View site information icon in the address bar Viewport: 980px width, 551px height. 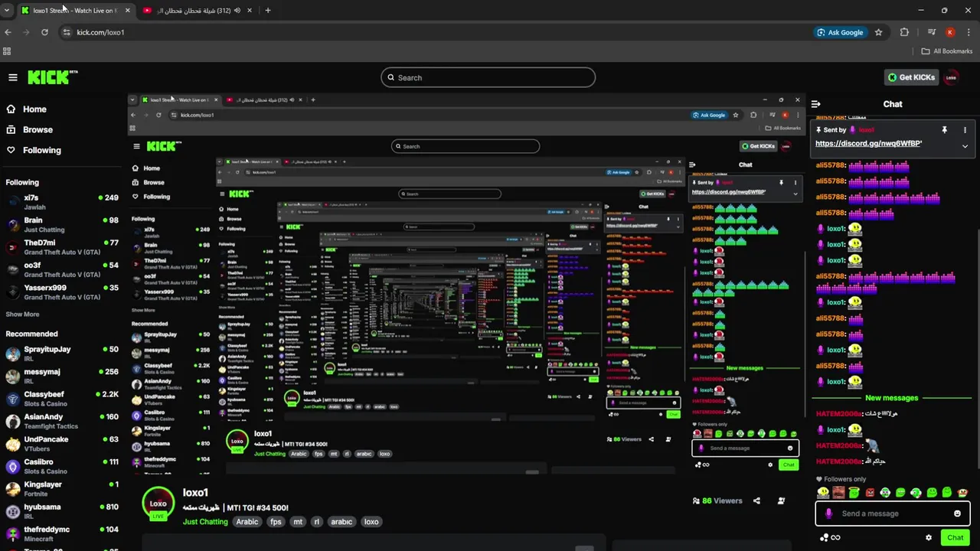click(67, 32)
